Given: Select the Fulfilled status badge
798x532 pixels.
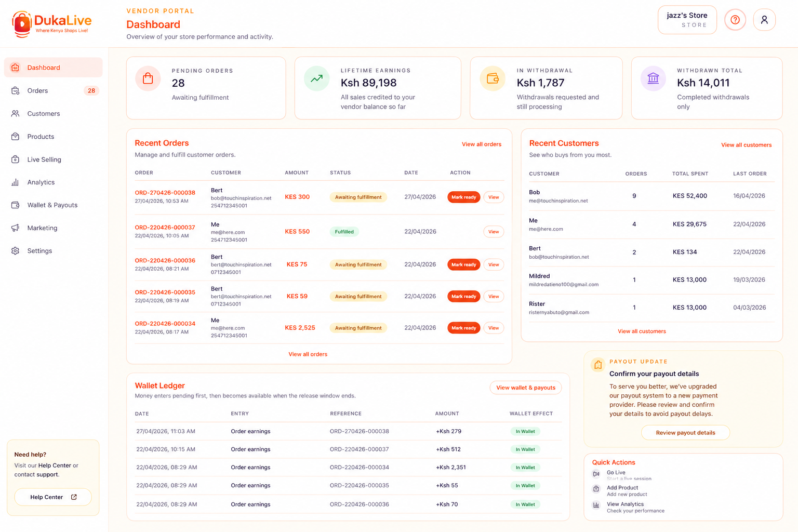Looking at the screenshot, I should (344, 232).
